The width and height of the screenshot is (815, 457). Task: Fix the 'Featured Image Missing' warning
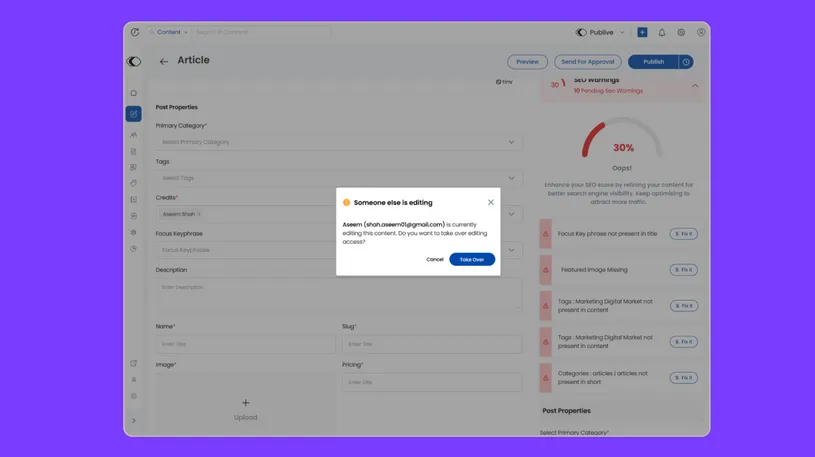coord(683,270)
